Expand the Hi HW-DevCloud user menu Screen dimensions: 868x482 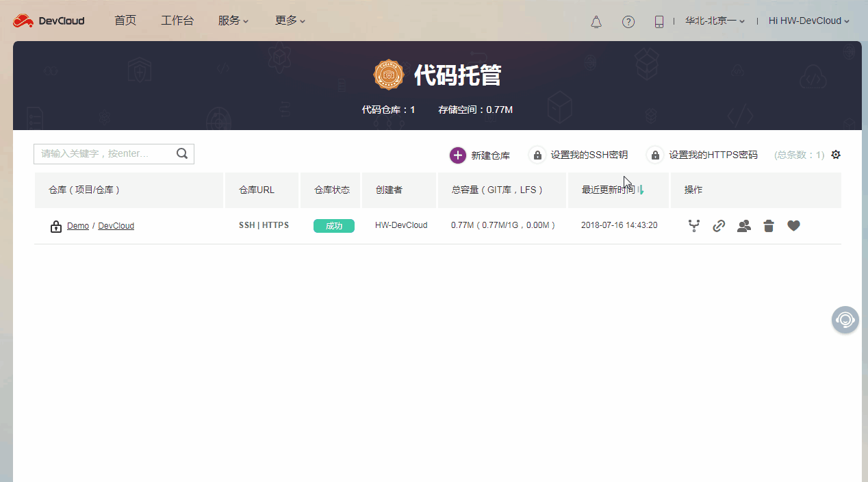tap(808, 21)
